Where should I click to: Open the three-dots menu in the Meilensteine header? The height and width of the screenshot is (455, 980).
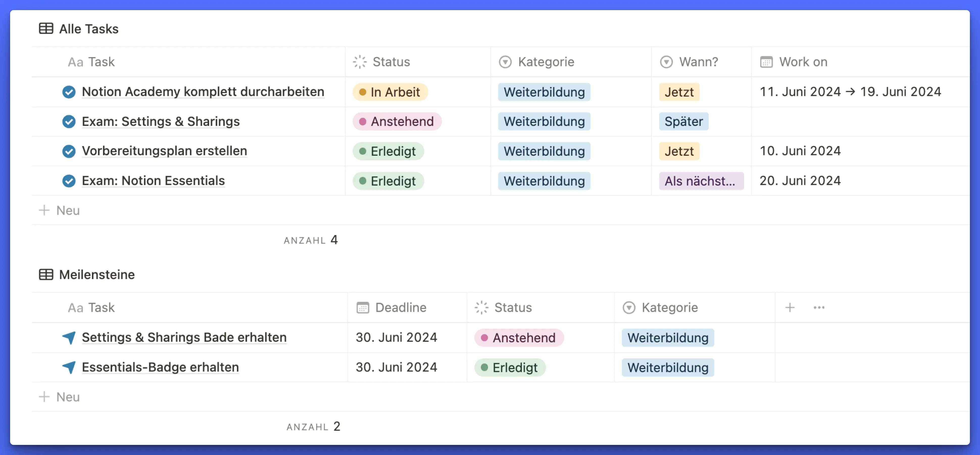(819, 307)
